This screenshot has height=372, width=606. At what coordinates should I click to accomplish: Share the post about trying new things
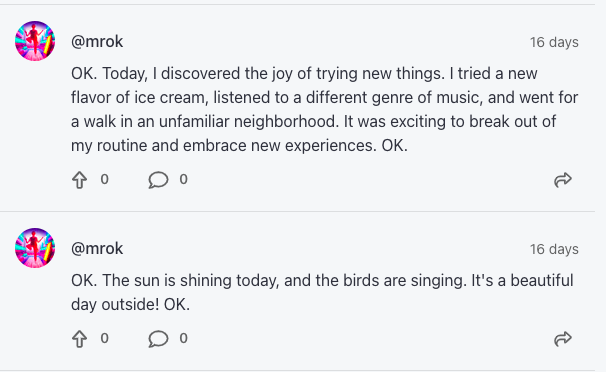[563, 180]
